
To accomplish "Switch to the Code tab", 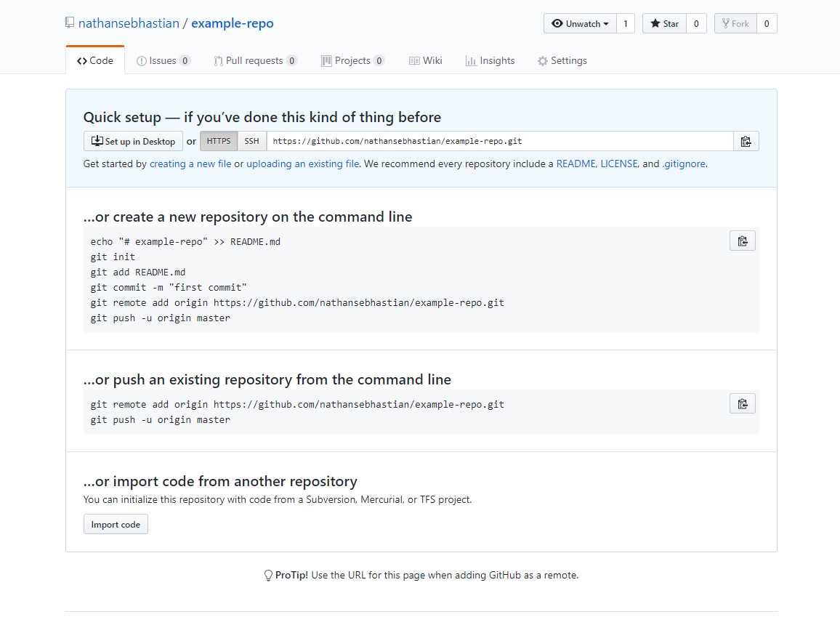I will coord(95,60).
